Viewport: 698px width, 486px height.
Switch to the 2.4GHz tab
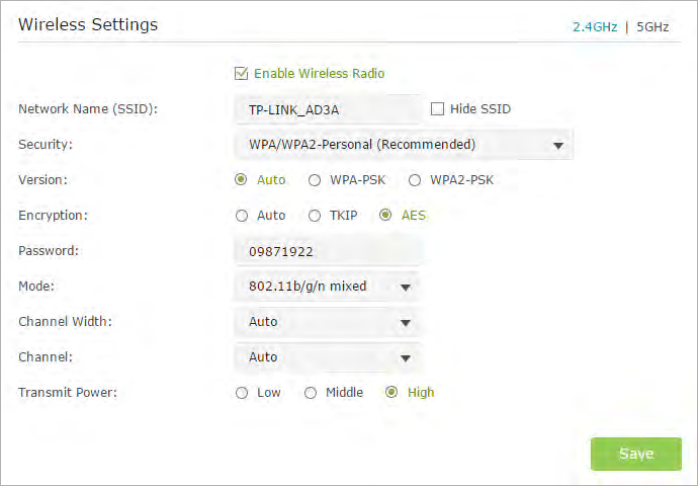[595, 27]
